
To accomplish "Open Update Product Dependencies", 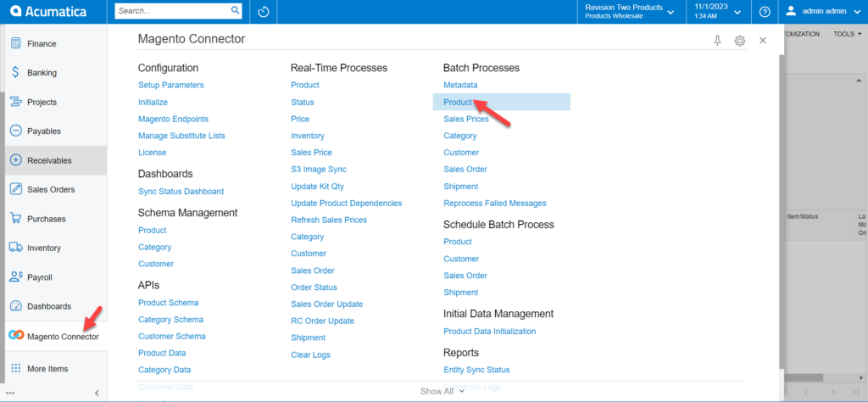I will [x=347, y=204].
